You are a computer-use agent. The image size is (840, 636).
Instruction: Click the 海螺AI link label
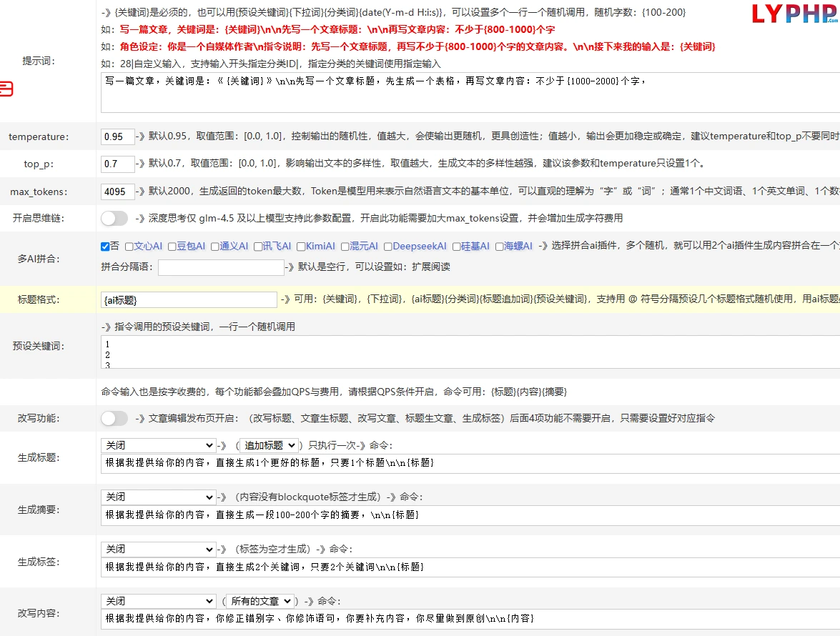[x=518, y=247]
